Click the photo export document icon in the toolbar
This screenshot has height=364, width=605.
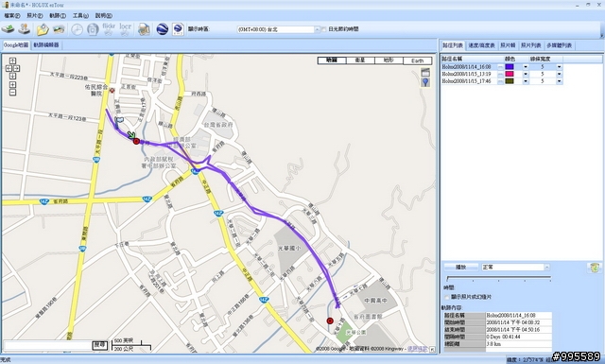pos(144,29)
